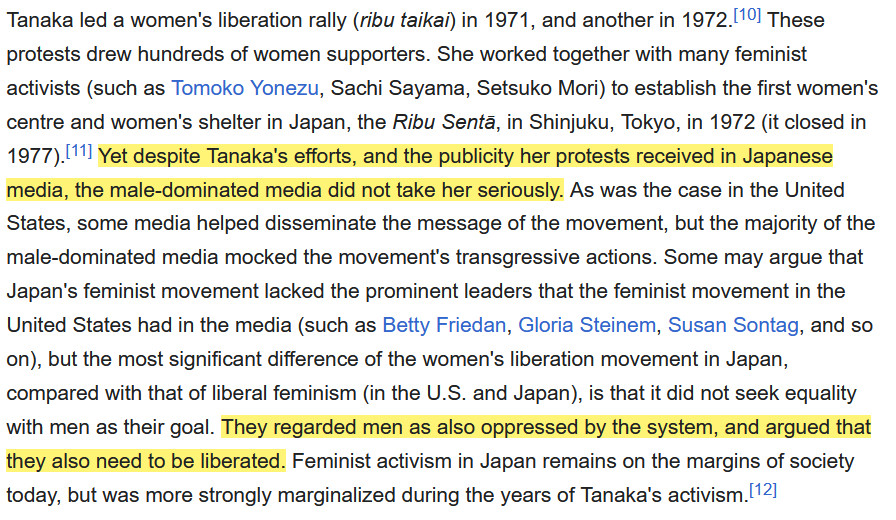
Task: Go to citation [12] at paragraph end
Action: click(x=762, y=491)
